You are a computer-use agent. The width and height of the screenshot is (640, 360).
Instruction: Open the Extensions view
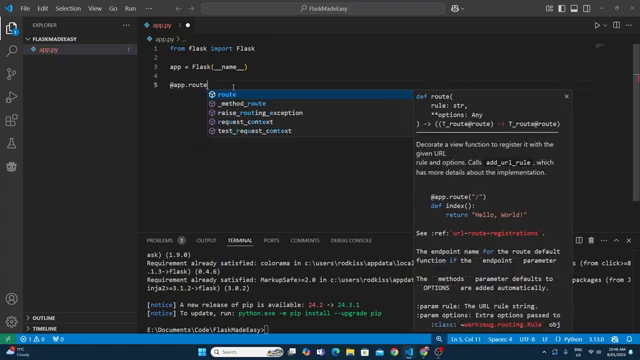pyautogui.click(x=11, y=120)
